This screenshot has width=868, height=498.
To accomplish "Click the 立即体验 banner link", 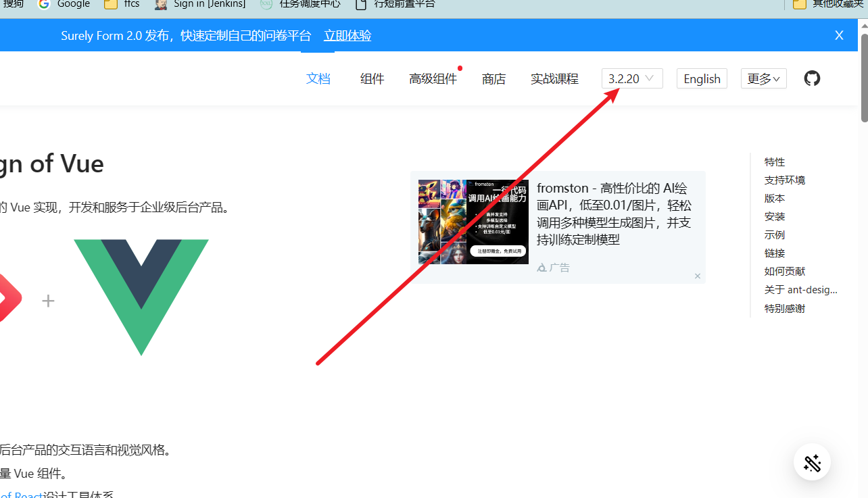I will point(347,35).
